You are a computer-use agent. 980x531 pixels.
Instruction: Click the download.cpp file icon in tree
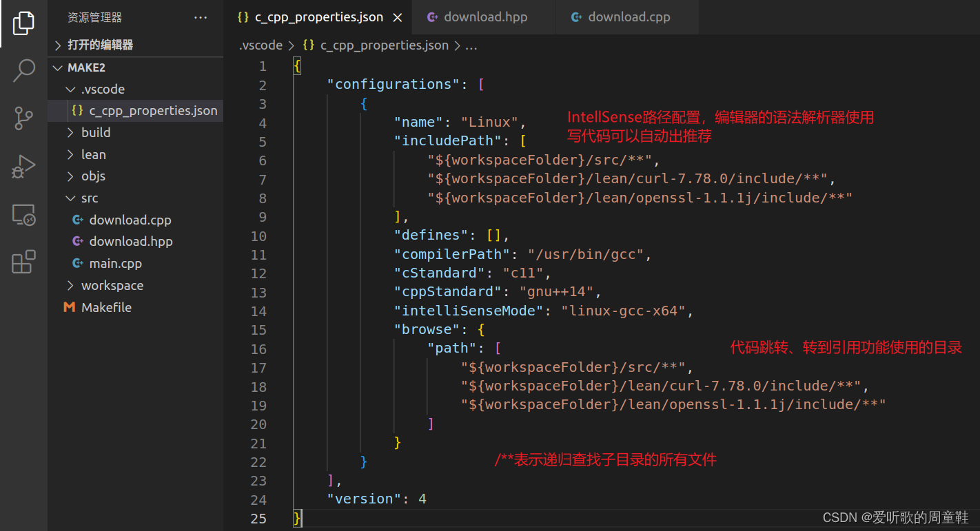pos(78,220)
